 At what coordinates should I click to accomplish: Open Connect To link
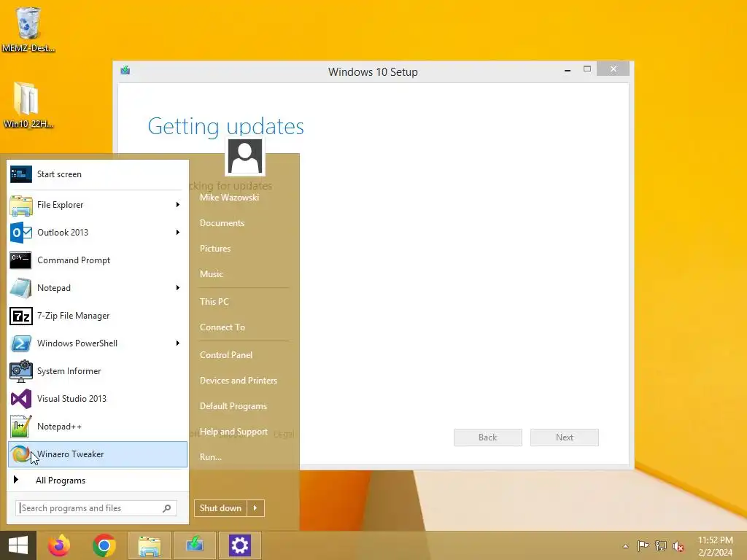(222, 327)
